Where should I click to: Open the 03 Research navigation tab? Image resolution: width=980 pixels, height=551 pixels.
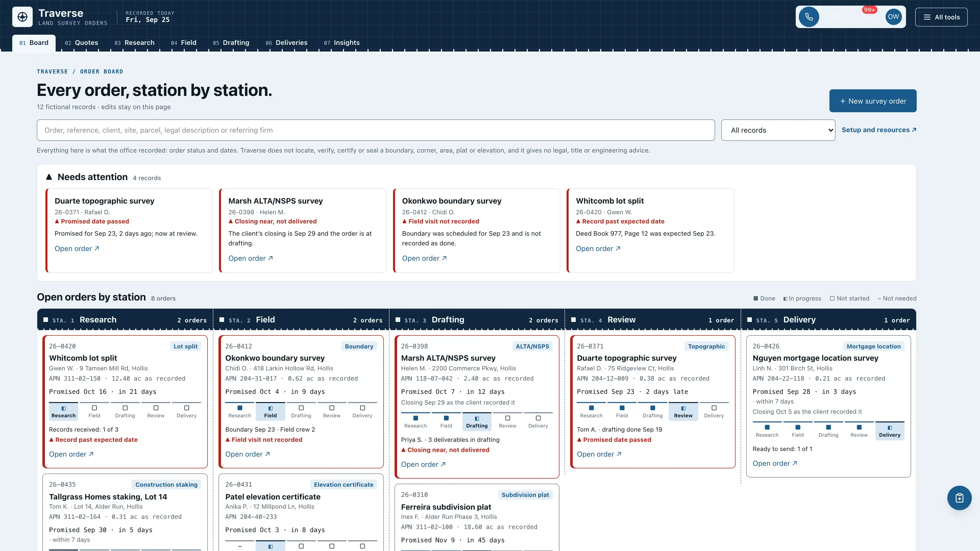pyautogui.click(x=134, y=43)
